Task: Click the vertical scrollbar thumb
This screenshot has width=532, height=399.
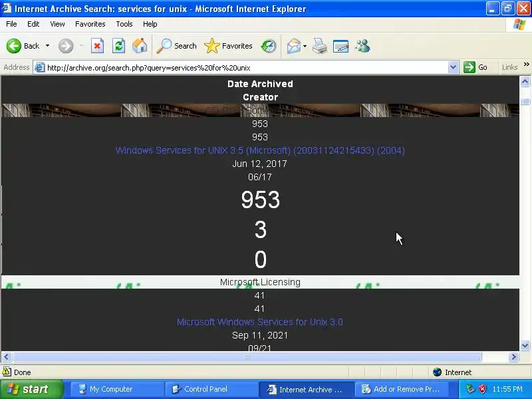Action: click(x=525, y=101)
